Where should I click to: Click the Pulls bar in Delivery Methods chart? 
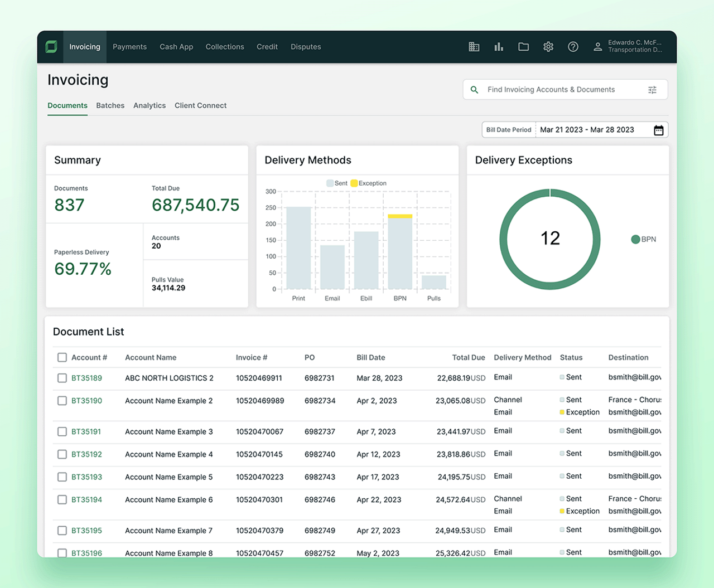434,282
